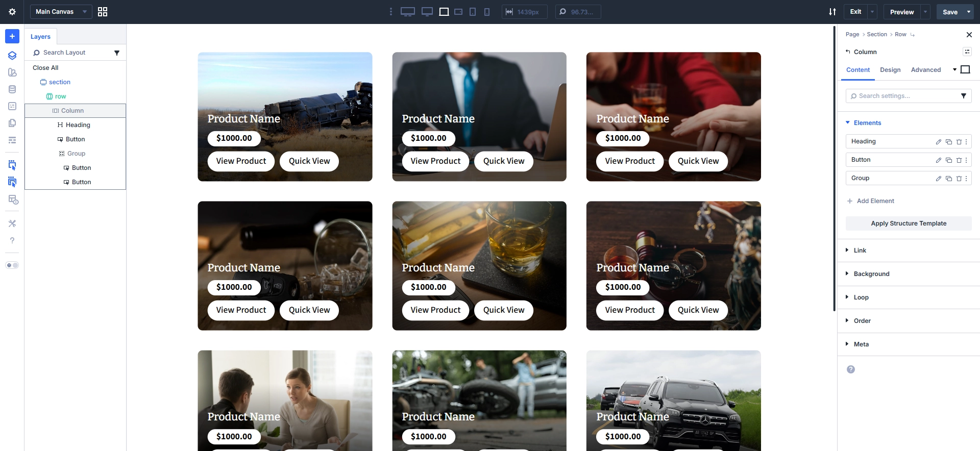Click Row in settings breadcrumb
This screenshot has width=980, height=451.
pyautogui.click(x=900, y=34)
